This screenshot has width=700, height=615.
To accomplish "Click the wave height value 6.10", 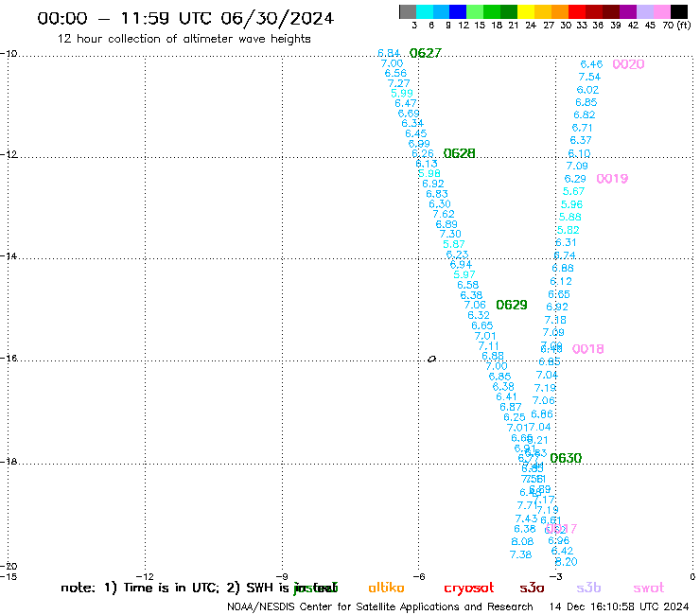I will (579, 153).
